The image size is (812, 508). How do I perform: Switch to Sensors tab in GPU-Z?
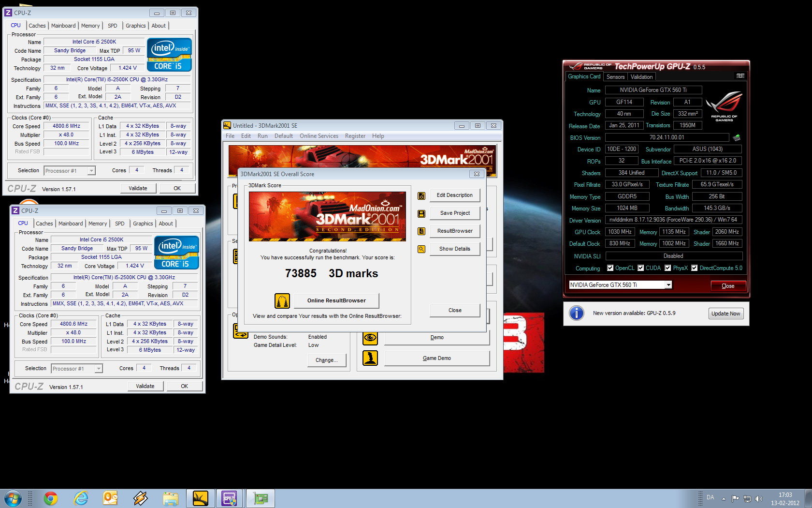[x=616, y=77]
